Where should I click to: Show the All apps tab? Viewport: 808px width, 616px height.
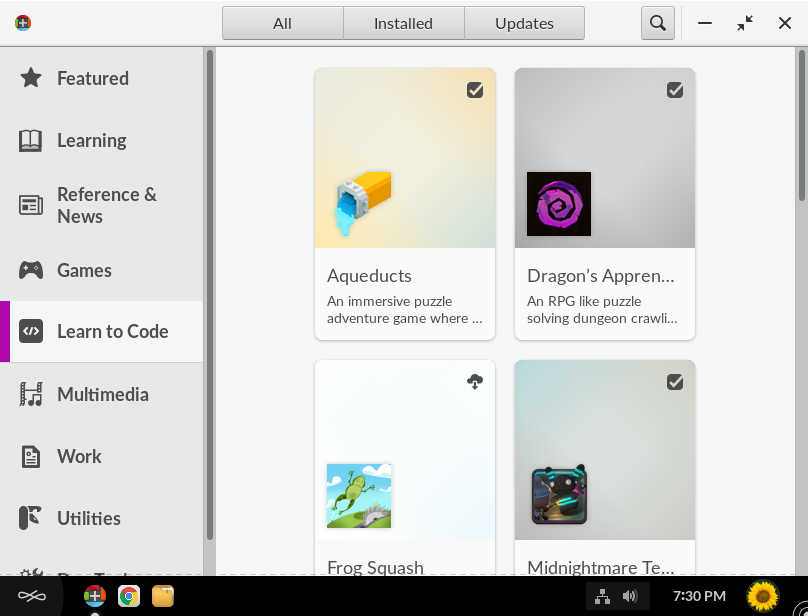click(x=282, y=23)
